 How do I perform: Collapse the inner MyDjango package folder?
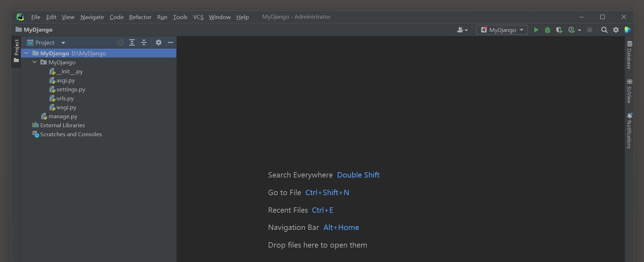35,62
